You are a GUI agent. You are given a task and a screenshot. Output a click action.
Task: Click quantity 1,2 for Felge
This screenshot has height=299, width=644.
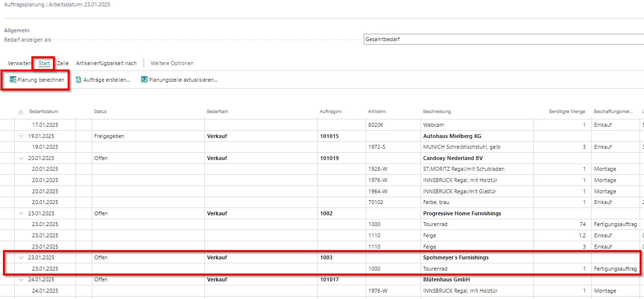point(582,235)
